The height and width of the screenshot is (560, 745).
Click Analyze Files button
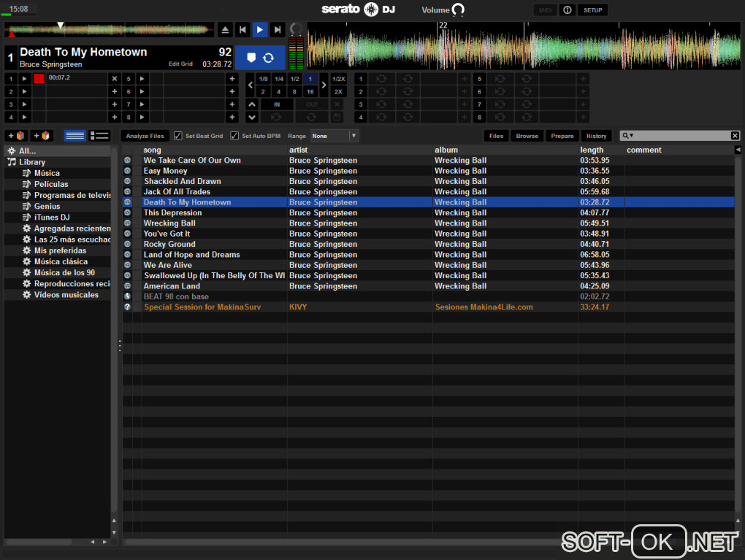coord(145,136)
